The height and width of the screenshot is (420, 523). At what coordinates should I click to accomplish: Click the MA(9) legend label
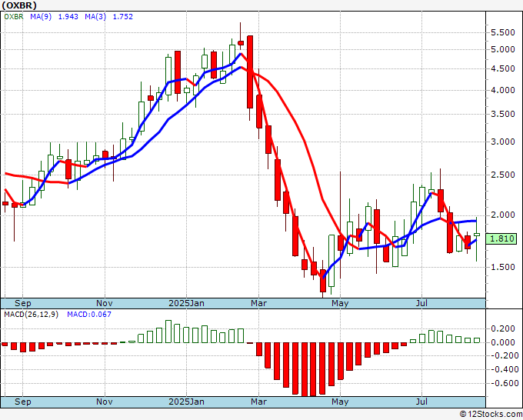(41, 17)
